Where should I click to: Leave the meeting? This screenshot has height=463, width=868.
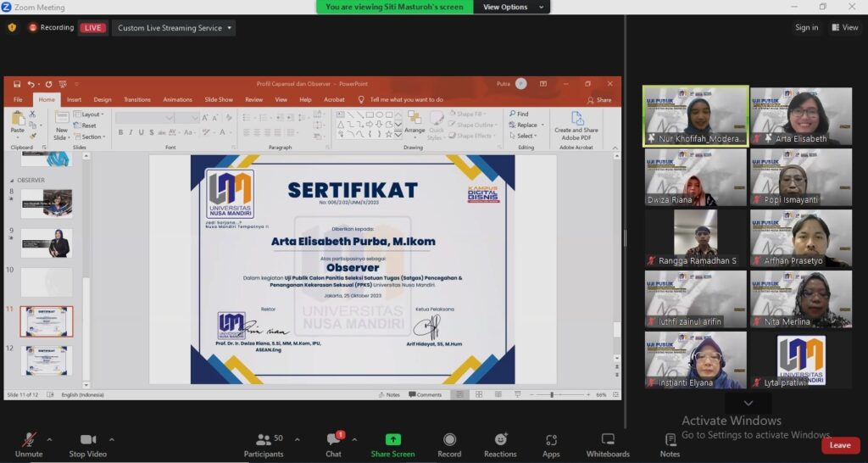840,445
